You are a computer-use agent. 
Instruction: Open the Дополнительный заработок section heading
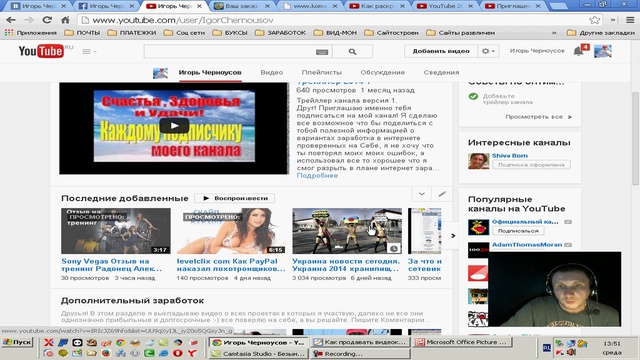(132, 301)
